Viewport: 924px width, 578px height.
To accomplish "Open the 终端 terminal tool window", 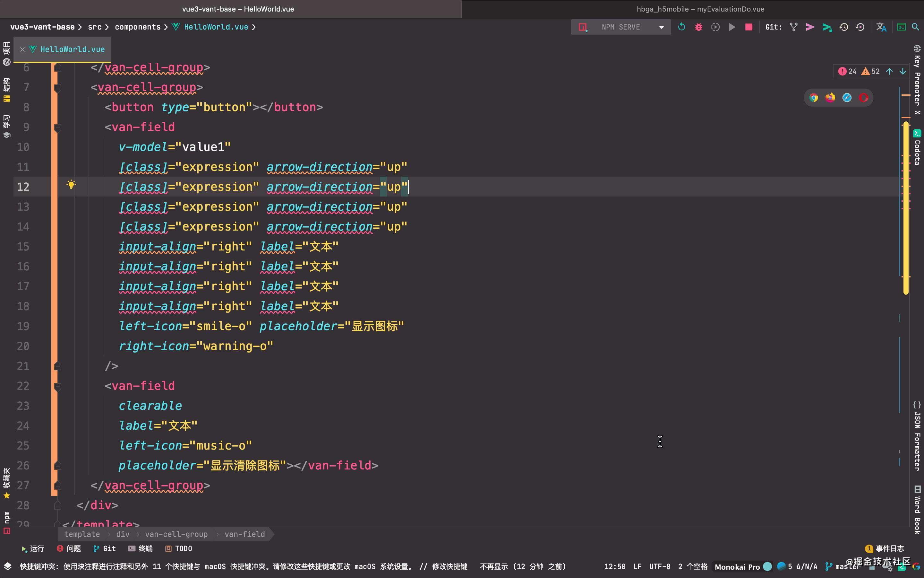I will [x=140, y=548].
